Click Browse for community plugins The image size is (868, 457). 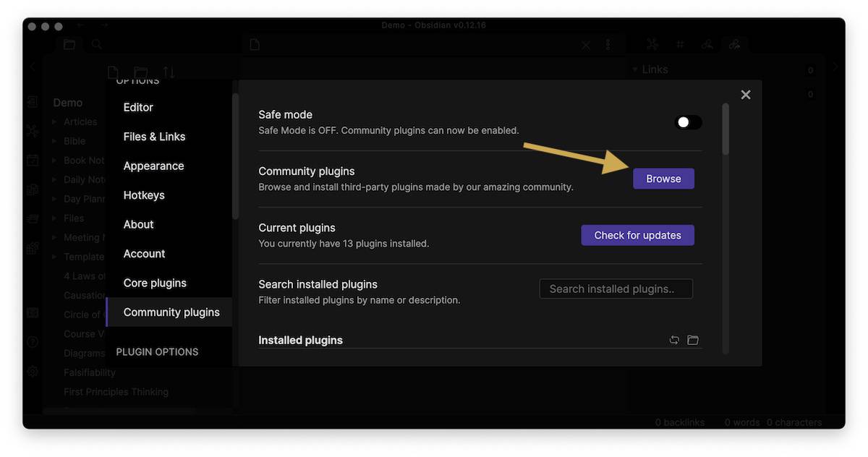coord(663,179)
